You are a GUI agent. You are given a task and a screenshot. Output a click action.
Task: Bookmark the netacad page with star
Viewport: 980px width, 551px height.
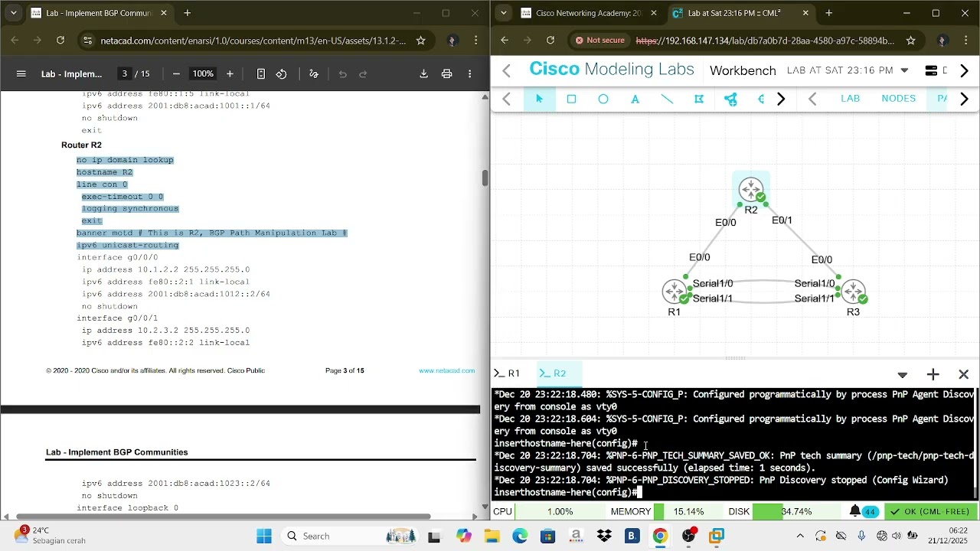point(420,41)
